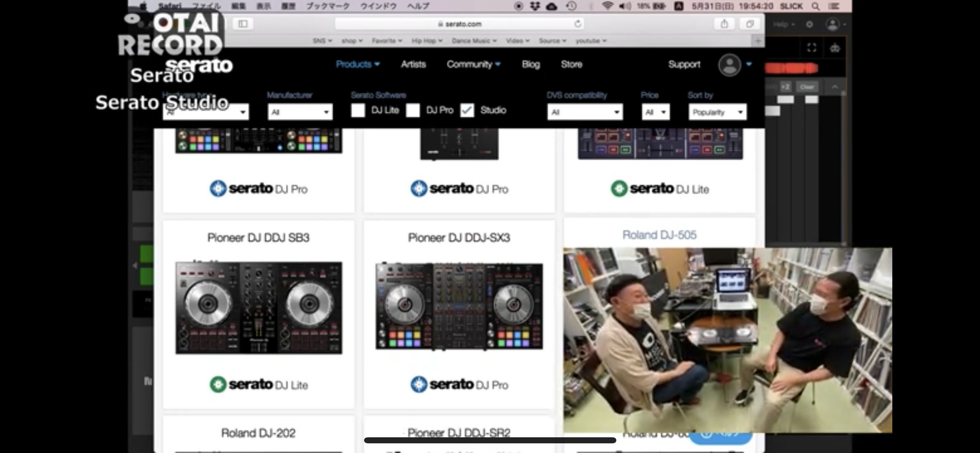
Task: Open the Notification Center list icon
Action: [834, 6]
